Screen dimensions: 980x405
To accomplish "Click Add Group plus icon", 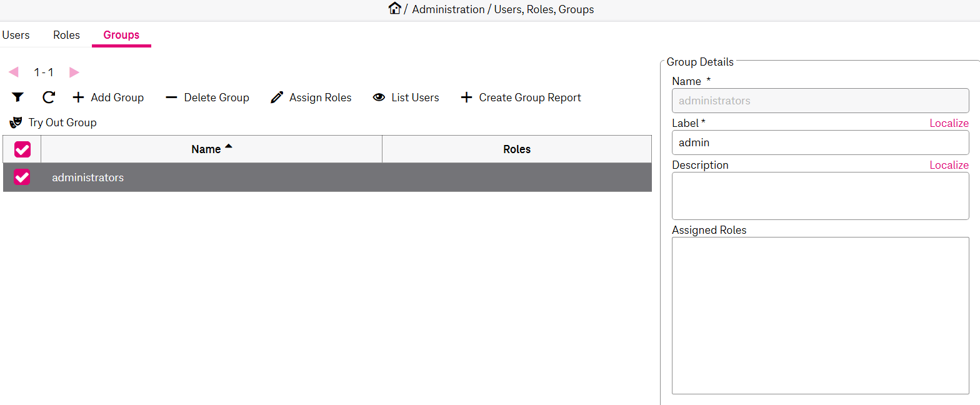I will (78, 97).
